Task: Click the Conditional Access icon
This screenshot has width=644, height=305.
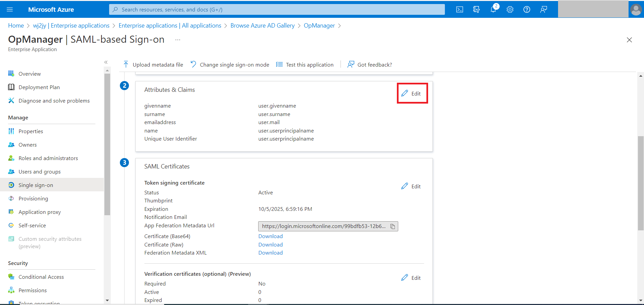Action: (x=11, y=277)
